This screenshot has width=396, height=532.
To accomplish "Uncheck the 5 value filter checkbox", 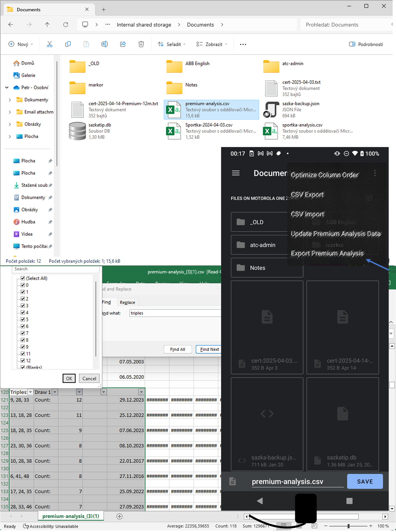I will point(23,319).
